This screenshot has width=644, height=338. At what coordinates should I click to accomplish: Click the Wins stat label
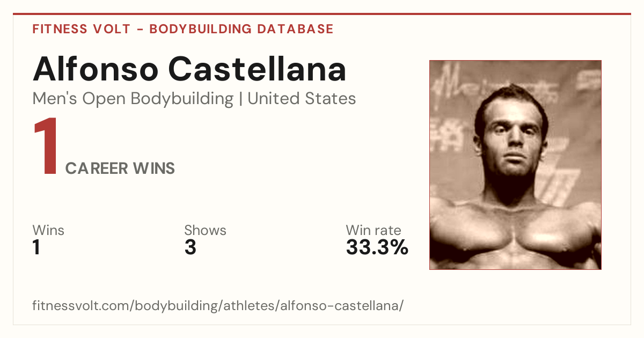coord(48,230)
